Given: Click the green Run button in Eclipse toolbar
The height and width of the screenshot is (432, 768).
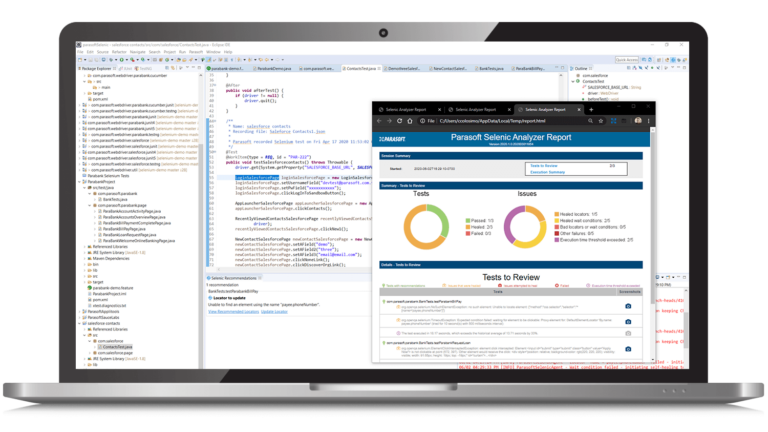Looking at the screenshot, I should click(x=122, y=60).
